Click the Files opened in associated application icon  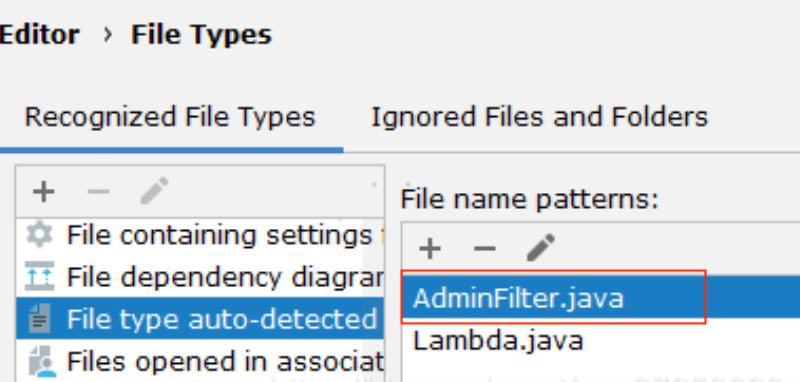click(x=40, y=361)
